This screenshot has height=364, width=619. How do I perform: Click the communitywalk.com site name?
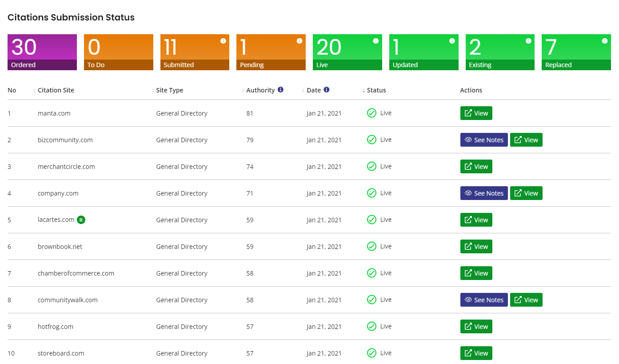pos(68,300)
